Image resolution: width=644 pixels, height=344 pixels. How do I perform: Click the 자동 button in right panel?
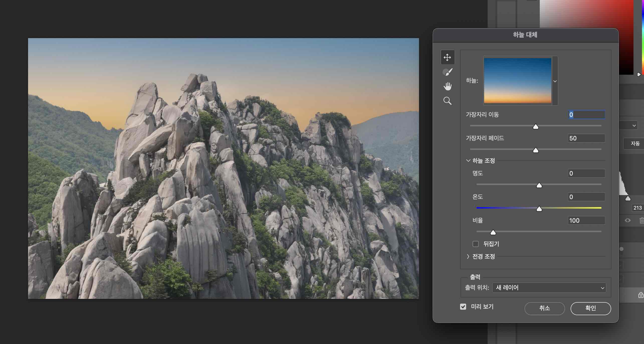635,144
